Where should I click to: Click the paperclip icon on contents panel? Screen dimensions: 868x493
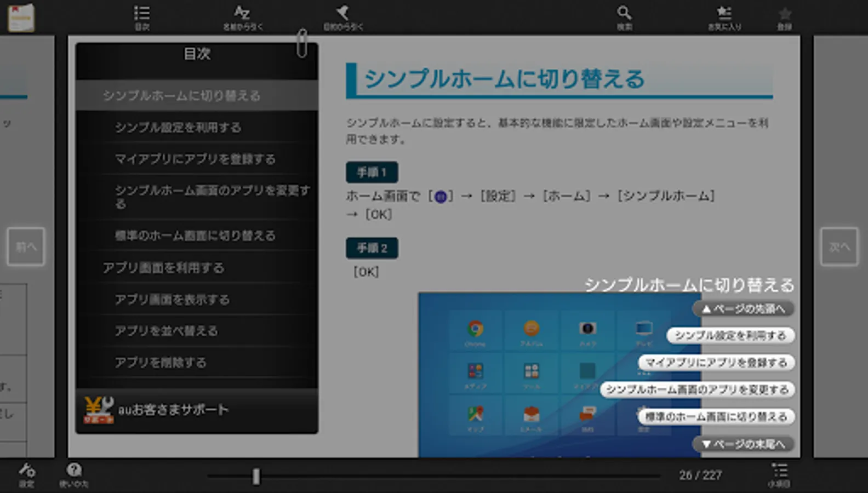(302, 43)
